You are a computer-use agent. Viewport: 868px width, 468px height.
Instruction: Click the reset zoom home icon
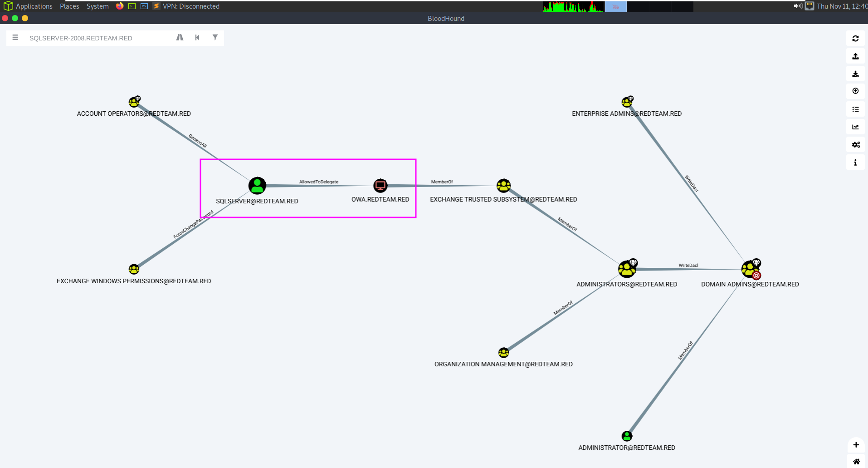coord(856,461)
